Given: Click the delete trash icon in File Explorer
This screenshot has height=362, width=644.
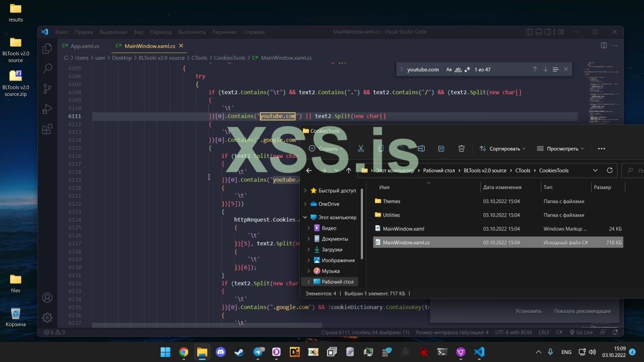Looking at the screenshot, I should click(x=461, y=149).
